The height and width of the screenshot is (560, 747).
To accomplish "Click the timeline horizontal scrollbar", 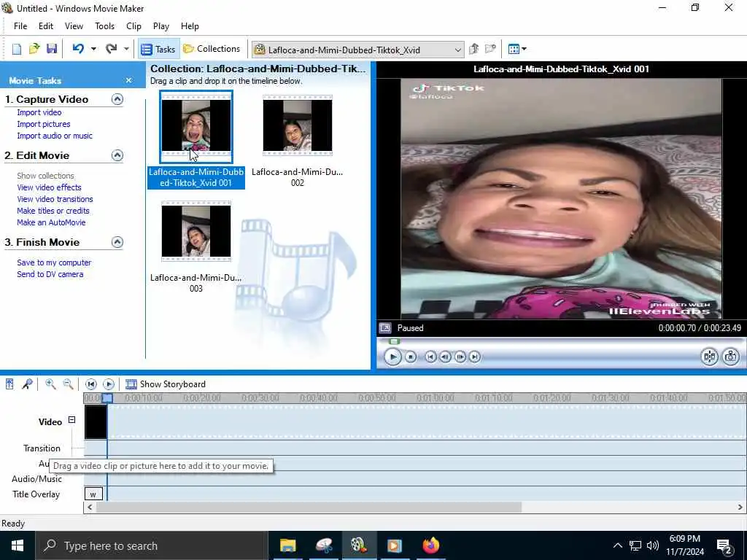I will tap(309, 507).
